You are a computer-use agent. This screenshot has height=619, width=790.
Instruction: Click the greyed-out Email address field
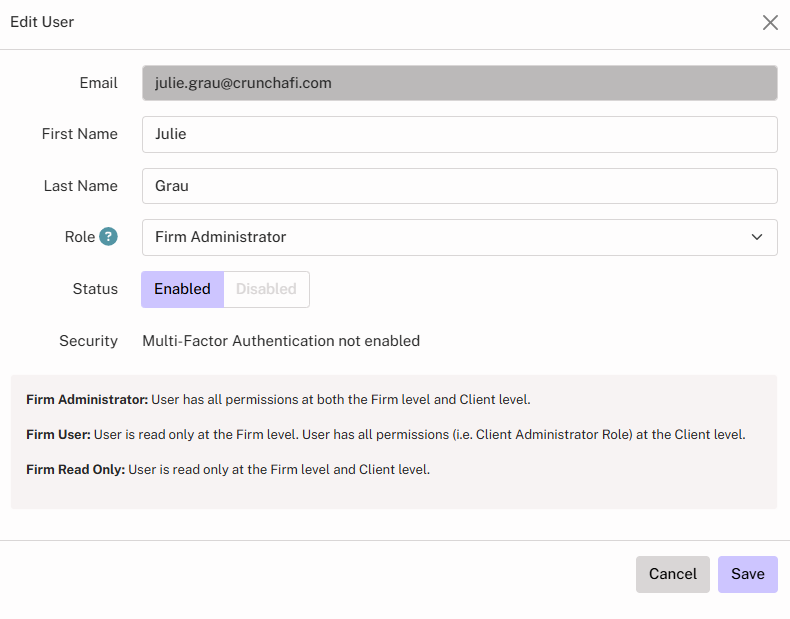(459, 83)
